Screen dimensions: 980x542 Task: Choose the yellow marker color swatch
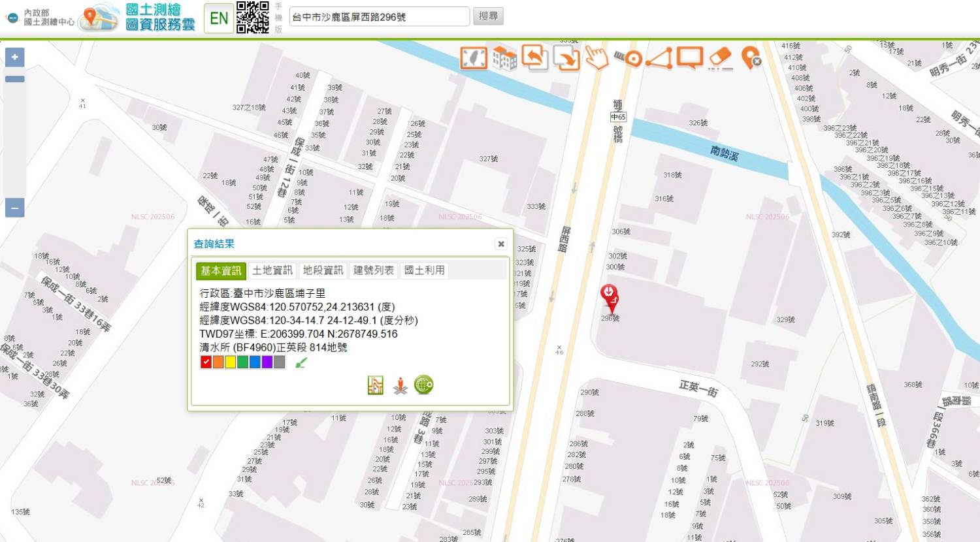click(x=231, y=362)
